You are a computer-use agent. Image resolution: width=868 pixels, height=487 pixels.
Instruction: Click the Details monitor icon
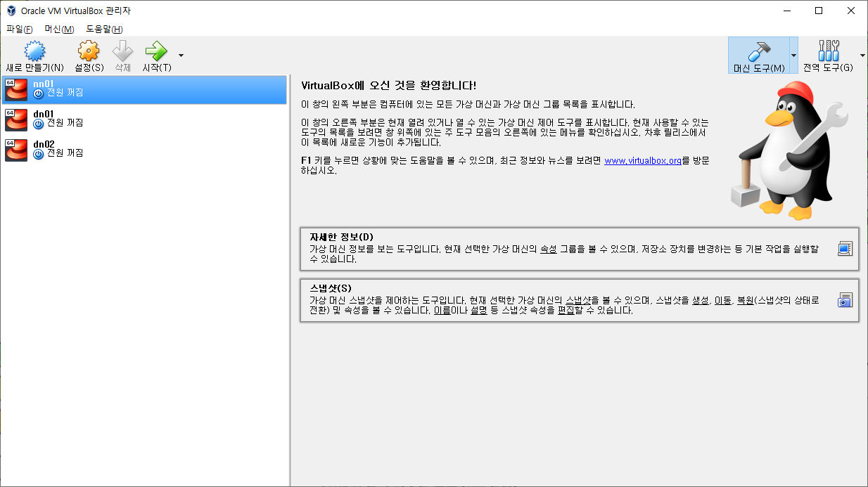pos(845,249)
